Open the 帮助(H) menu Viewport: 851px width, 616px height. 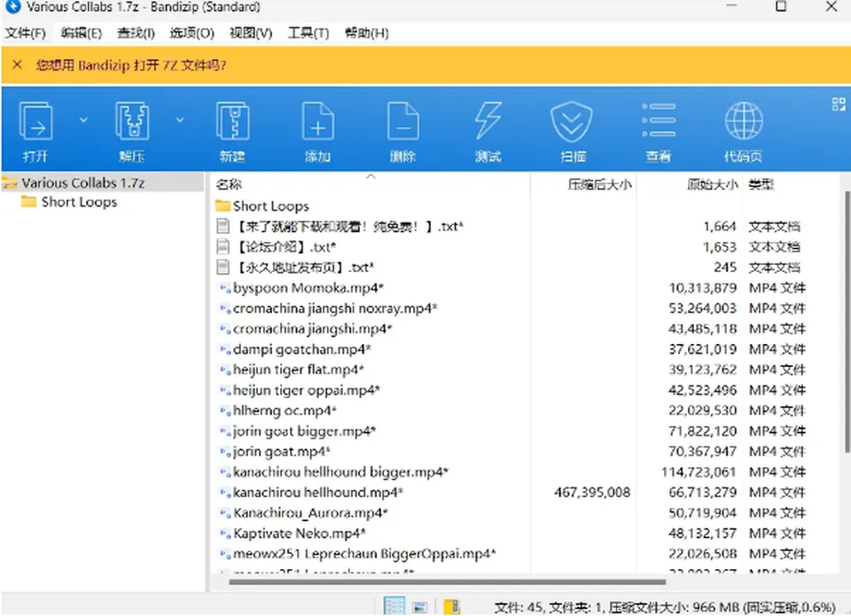pos(366,33)
